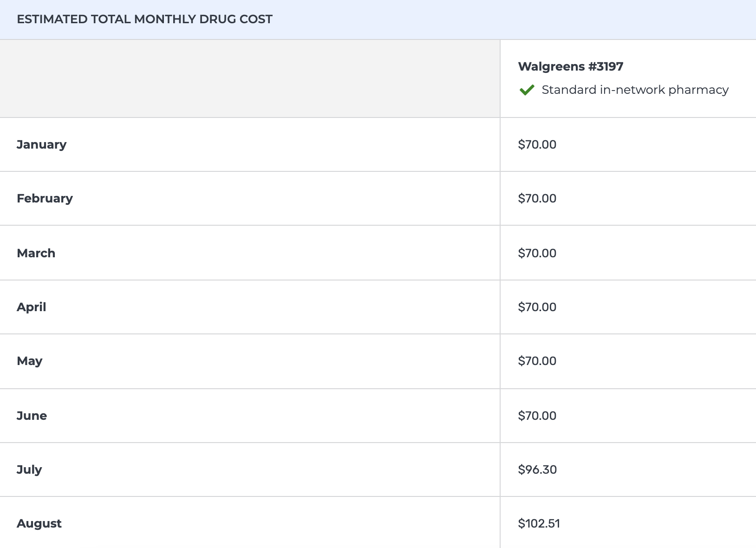
Task: Select the February row label
Action: pyautogui.click(x=45, y=198)
